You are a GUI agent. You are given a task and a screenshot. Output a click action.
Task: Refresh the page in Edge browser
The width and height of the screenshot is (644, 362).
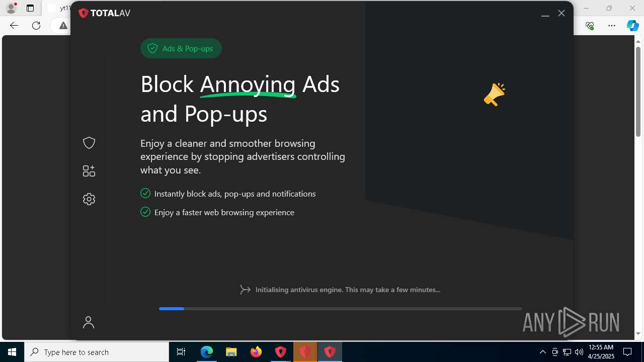[x=36, y=26]
